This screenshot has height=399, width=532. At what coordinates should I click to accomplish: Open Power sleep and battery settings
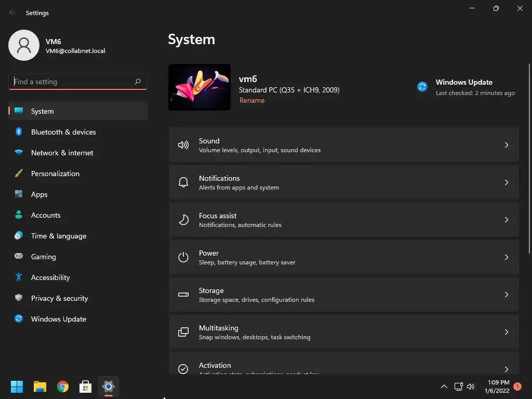click(344, 257)
